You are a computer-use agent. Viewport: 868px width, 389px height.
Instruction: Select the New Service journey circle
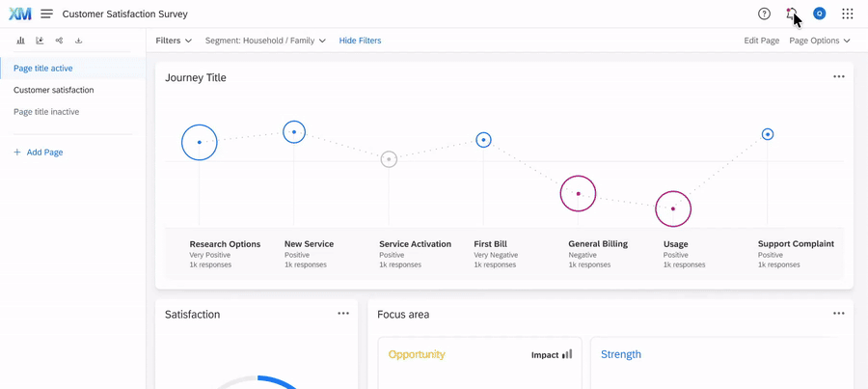coord(294,132)
